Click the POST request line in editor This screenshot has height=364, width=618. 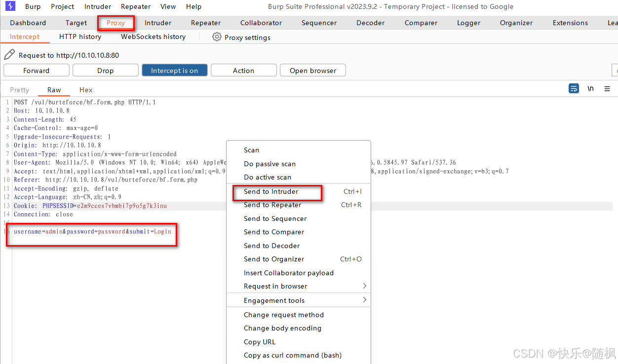click(84, 102)
